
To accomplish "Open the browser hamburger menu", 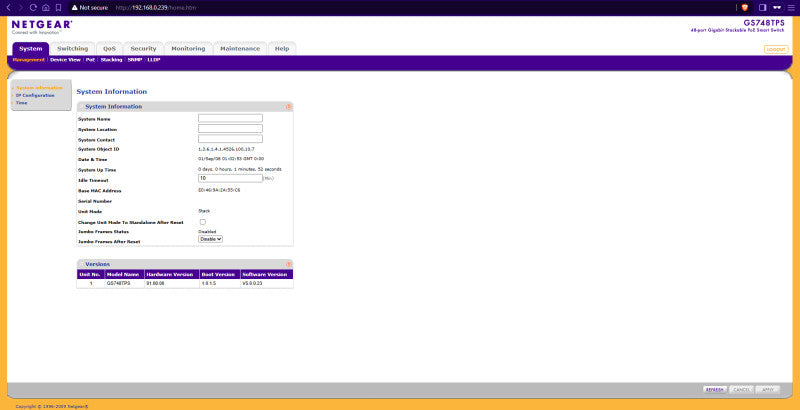I will [x=792, y=8].
